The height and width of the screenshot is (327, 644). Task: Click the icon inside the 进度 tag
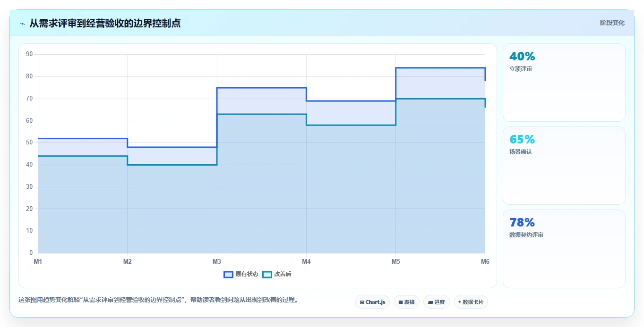[431, 302]
